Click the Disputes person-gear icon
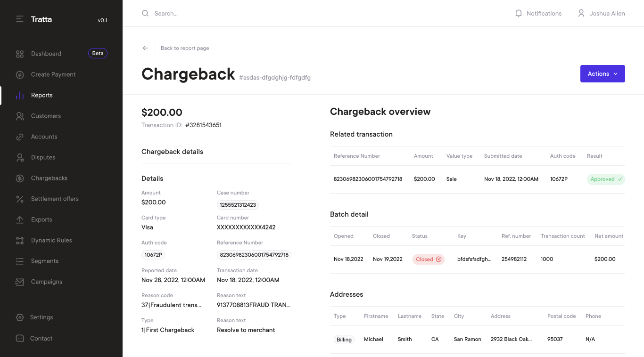This screenshot has height=357, width=644. point(20,157)
